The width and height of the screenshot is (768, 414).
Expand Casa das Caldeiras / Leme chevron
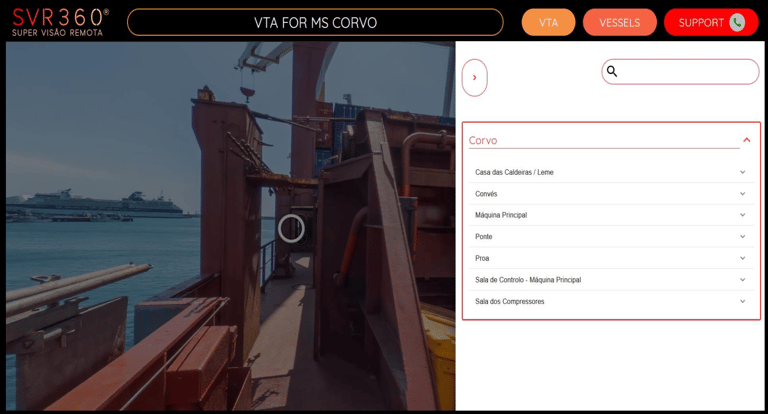pos(743,172)
